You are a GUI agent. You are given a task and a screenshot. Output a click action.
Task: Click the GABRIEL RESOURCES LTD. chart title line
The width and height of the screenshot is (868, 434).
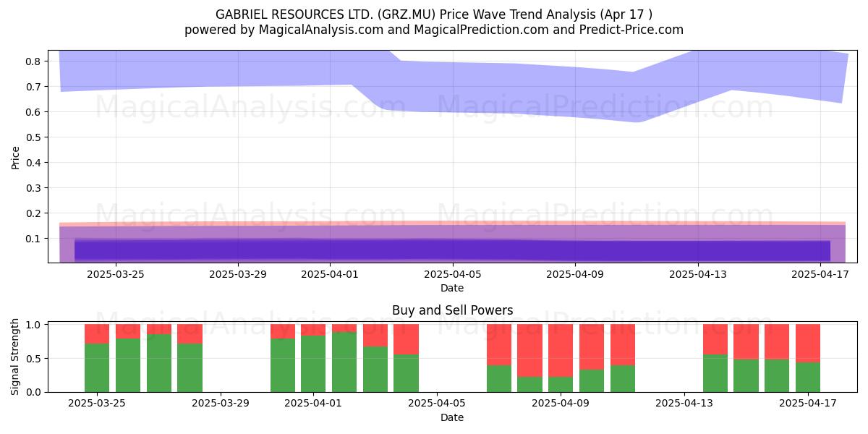434,14
